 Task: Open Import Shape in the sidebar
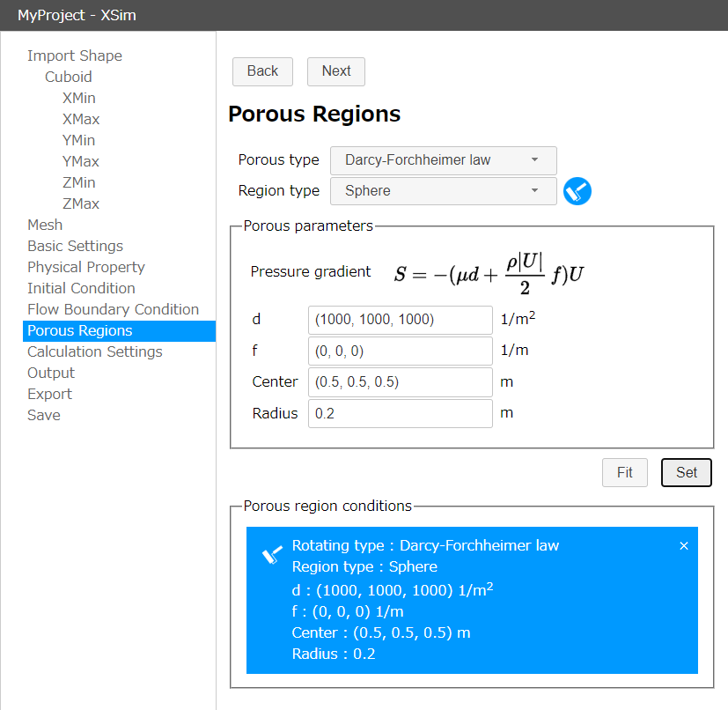click(75, 55)
